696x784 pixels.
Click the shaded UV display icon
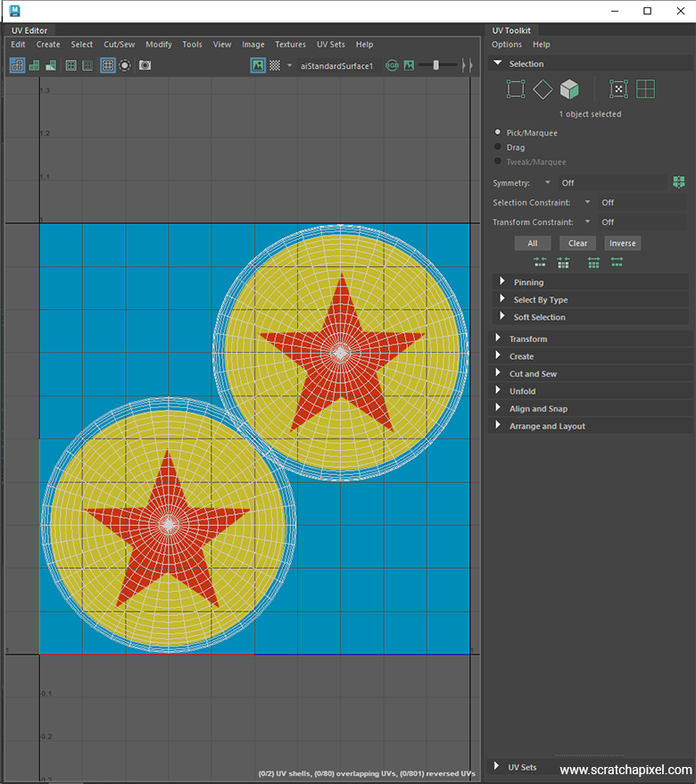34,65
